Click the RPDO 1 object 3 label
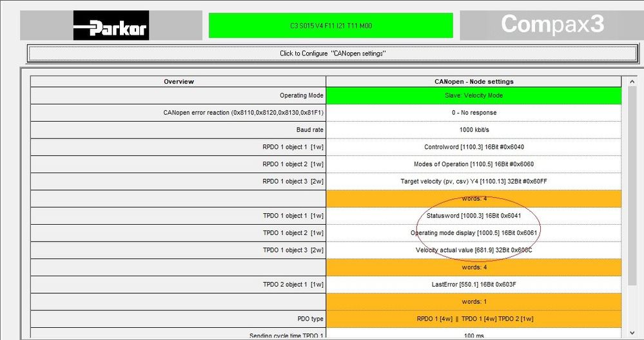 click(x=293, y=182)
